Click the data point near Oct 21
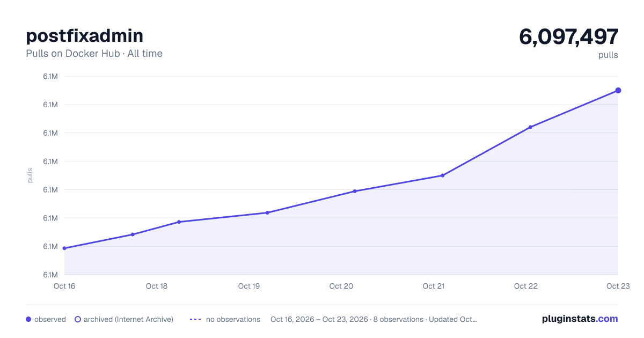The image size is (644, 338). click(443, 175)
